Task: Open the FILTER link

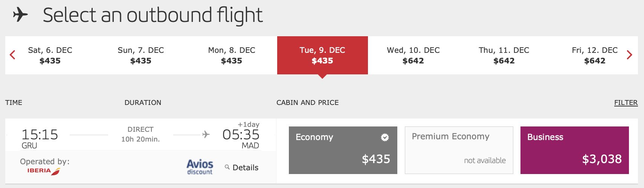Action: click(x=626, y=103)
